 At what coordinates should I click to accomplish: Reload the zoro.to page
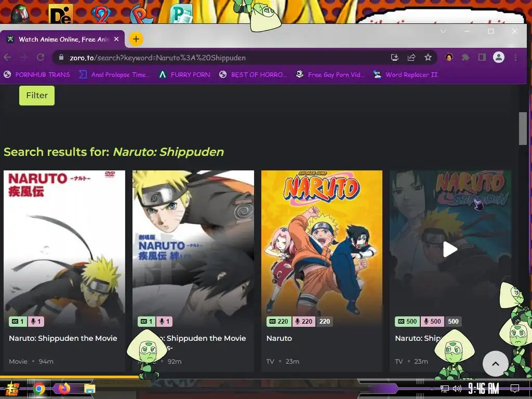[41, 57]
